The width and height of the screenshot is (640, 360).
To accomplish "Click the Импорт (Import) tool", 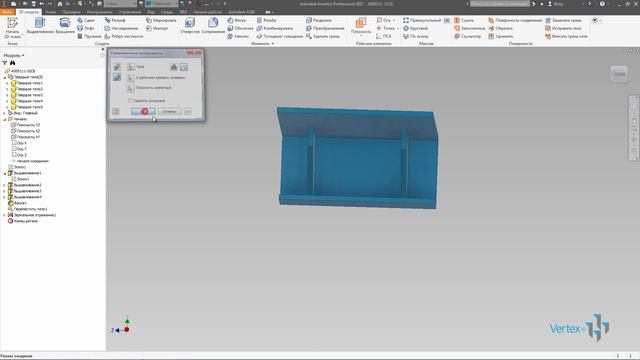I will (x=157, y=28).
